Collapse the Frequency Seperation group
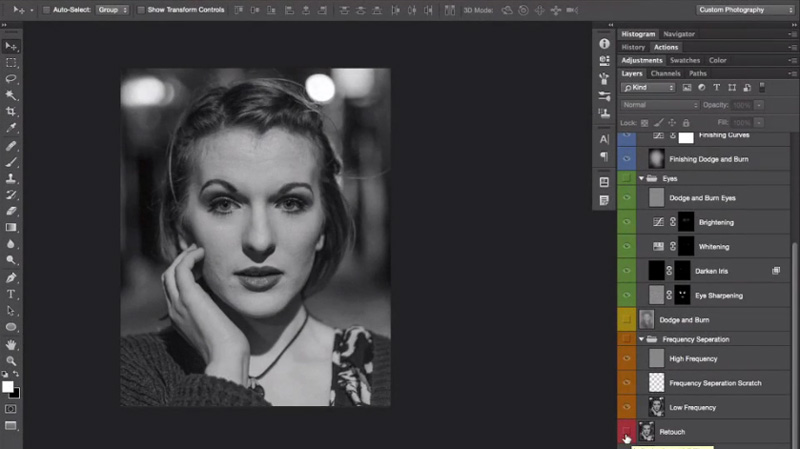The width and height of the screenshot is (800, 449). click(x=641, y=339)
